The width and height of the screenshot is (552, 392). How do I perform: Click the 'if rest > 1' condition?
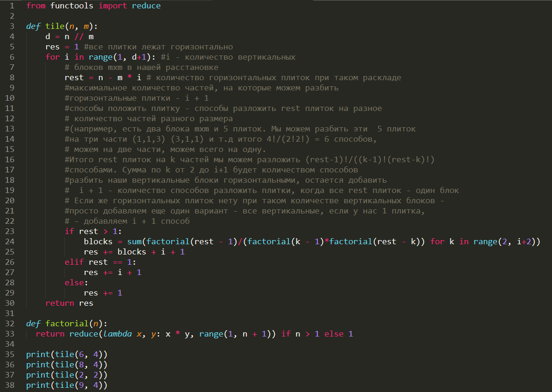click(x=93, y=231)
